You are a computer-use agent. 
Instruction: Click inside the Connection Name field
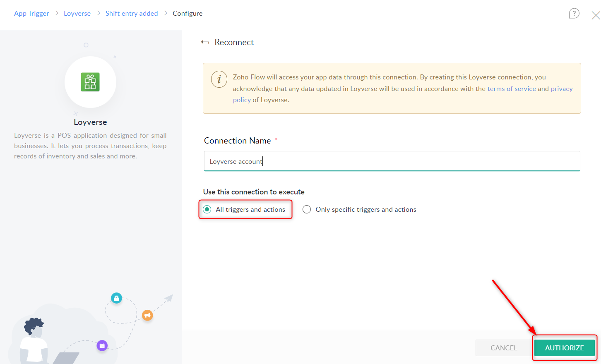click(x=392, y=161)
